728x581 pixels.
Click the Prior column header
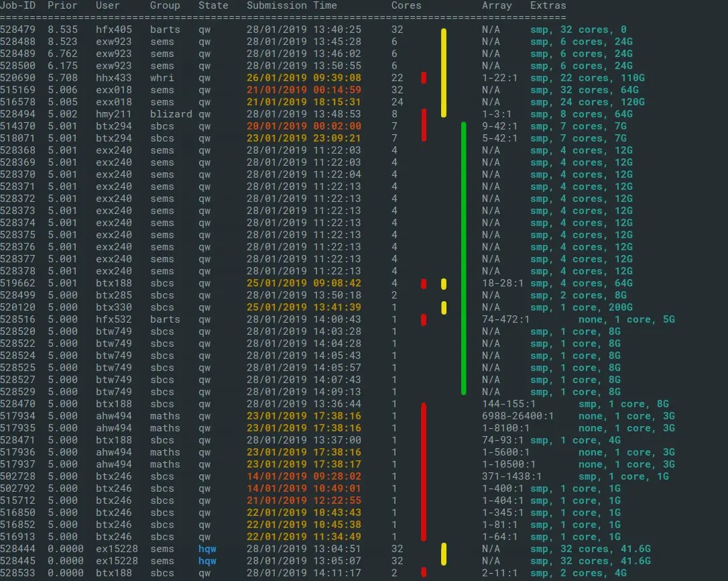tap(62, 5)
